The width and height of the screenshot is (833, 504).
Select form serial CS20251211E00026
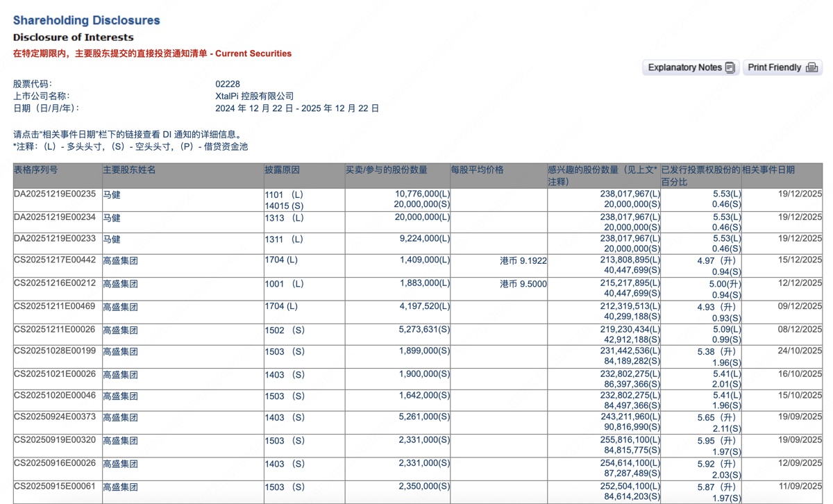pos(55,330)
